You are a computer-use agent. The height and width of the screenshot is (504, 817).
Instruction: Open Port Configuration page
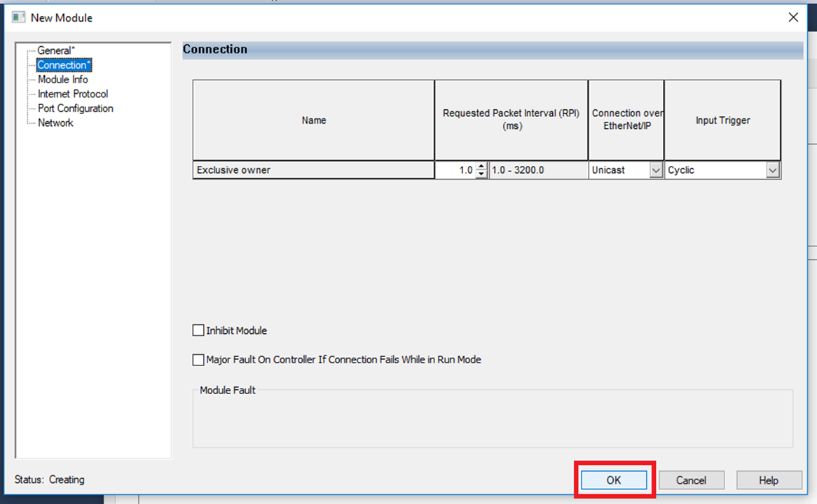click(75, 108)
